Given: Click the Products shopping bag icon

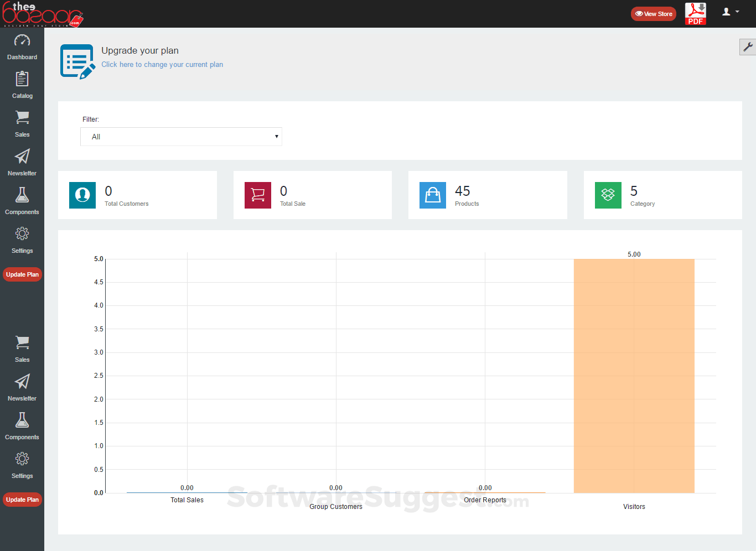Looking at the screenshot, I should point(433,195).
